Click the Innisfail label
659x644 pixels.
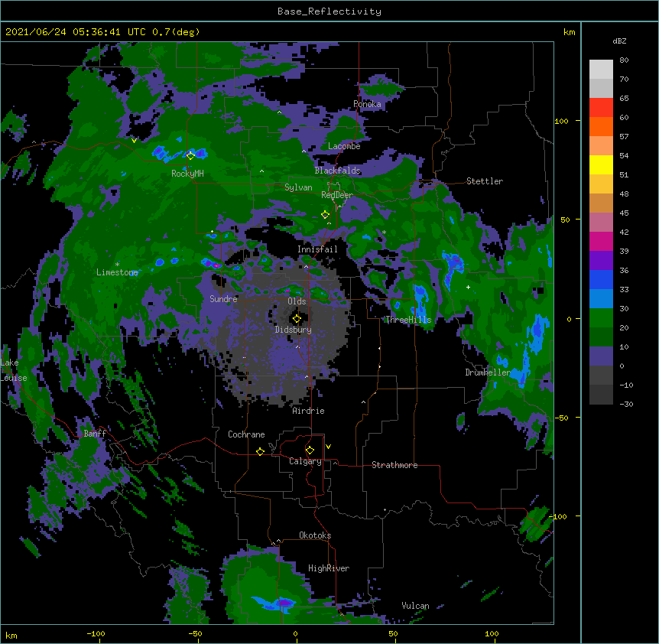click(x=317, y=249)
